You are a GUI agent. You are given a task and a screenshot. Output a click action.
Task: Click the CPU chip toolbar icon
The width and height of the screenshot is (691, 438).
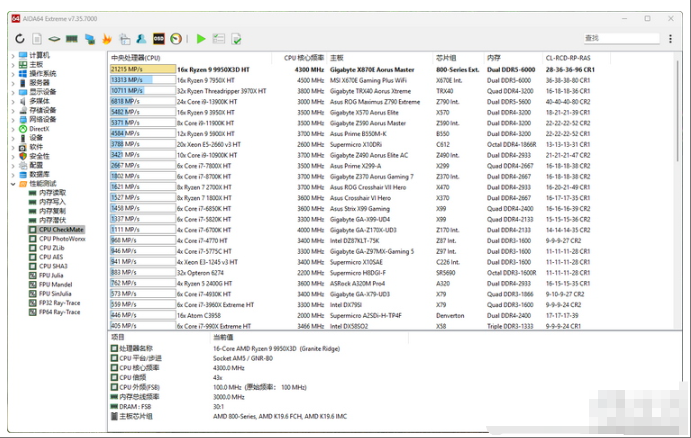54,39
